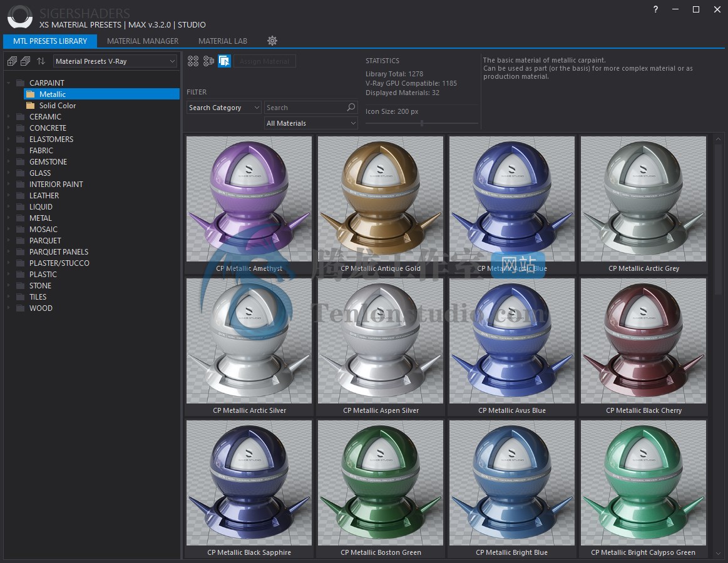Select CP Metallic Antique Gold thumbnail
This screenshot has width=728, height=563.
pos(380,199)
